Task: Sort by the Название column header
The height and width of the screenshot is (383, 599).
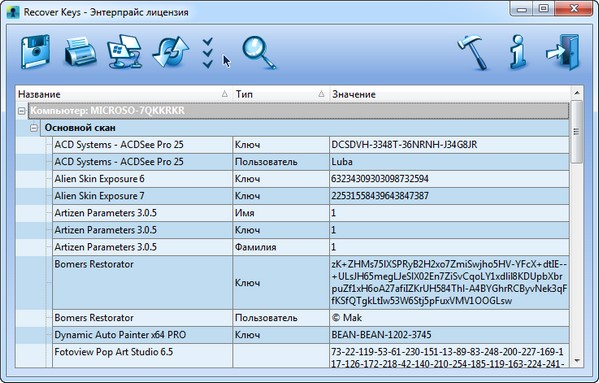Action: tap(124, 94)
